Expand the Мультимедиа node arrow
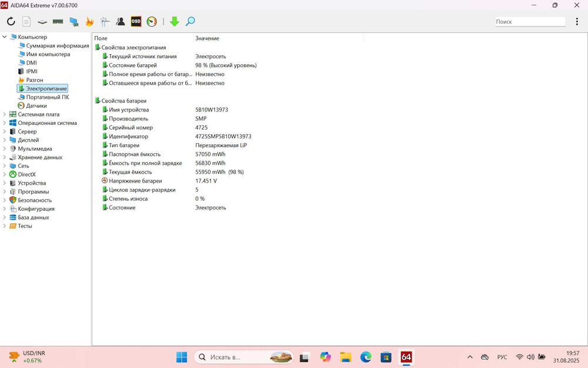This screenshot has width=588, height=368. (x=5, y=149)
